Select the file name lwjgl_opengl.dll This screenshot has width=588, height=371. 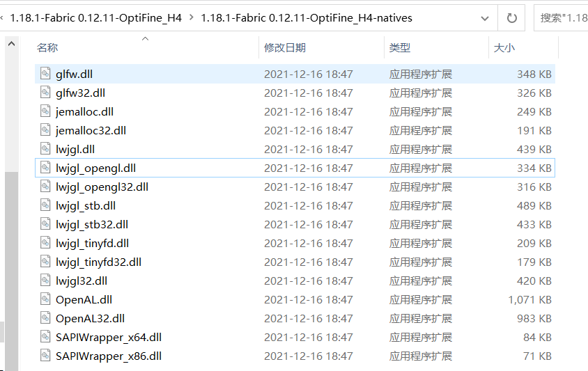point(96,168)
